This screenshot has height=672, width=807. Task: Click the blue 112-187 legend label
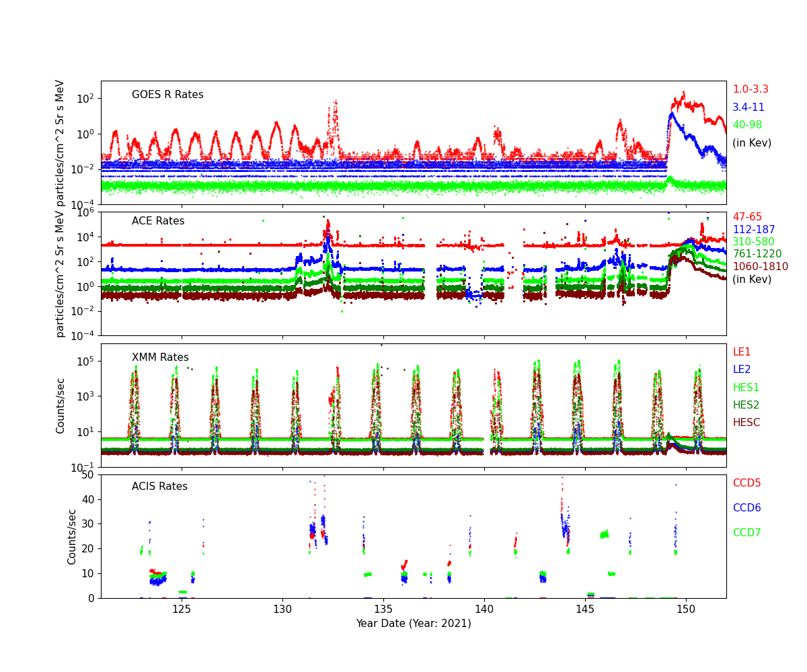[753, 230]
